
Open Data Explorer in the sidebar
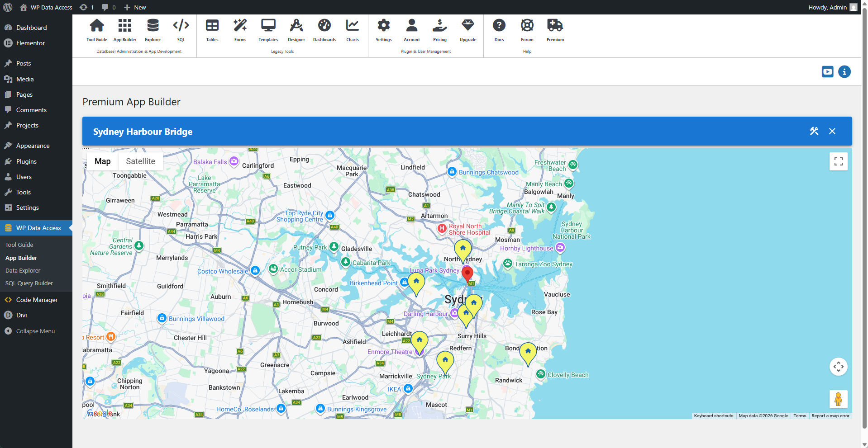tap(23, 270)
